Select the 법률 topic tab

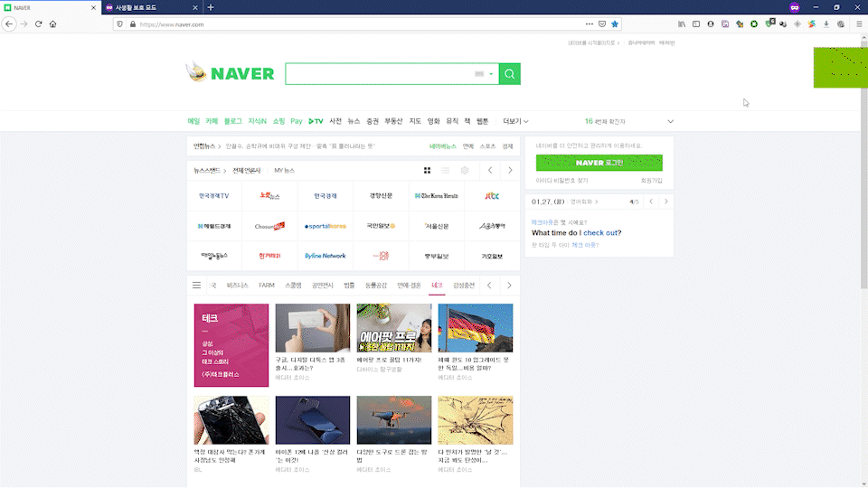pyautogui.click(x=349, y=286)
